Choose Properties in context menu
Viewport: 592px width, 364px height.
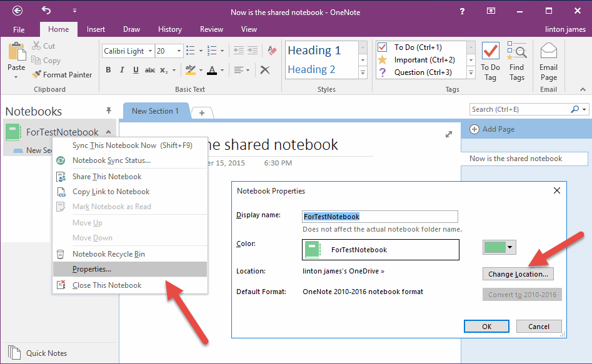(130, 269)
